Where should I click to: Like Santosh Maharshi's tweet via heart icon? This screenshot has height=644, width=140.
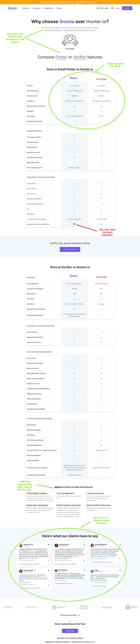pyautogui.click(x=91, y=558)
